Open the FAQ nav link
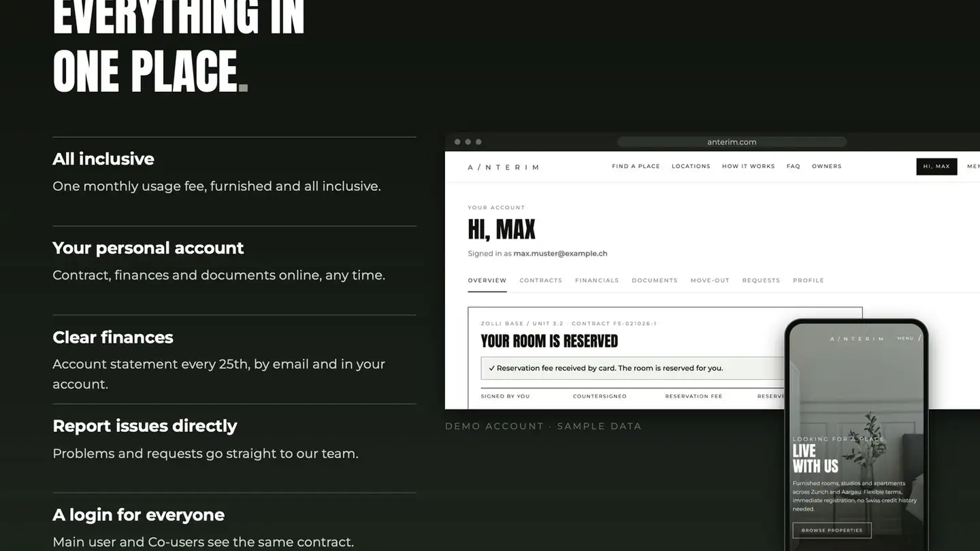Screen dimensions: 980x551 point(794,167)
